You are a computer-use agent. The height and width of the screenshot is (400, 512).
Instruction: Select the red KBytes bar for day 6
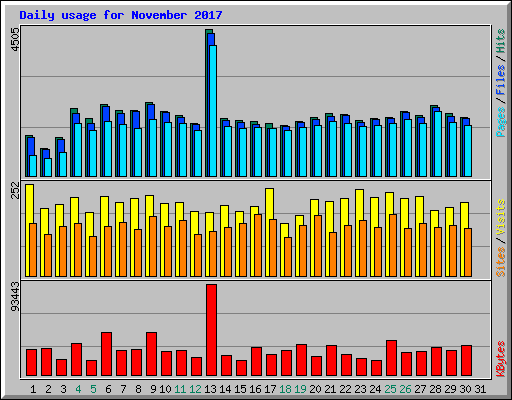(x=106, y=354)
